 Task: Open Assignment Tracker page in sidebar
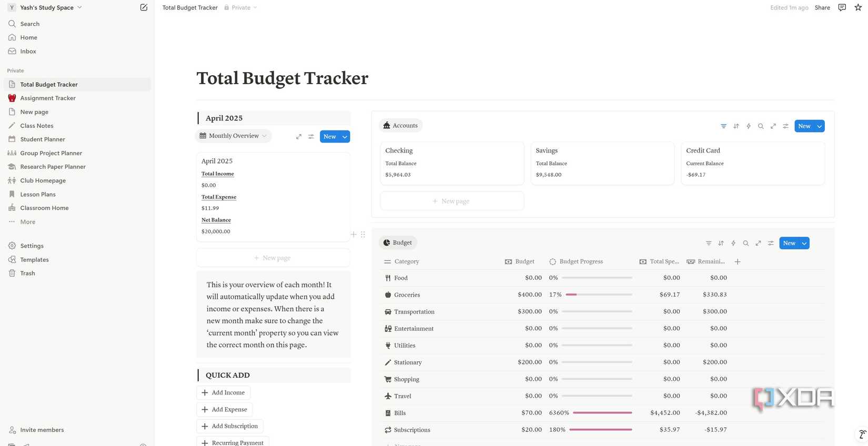click(x=77, y=98)
